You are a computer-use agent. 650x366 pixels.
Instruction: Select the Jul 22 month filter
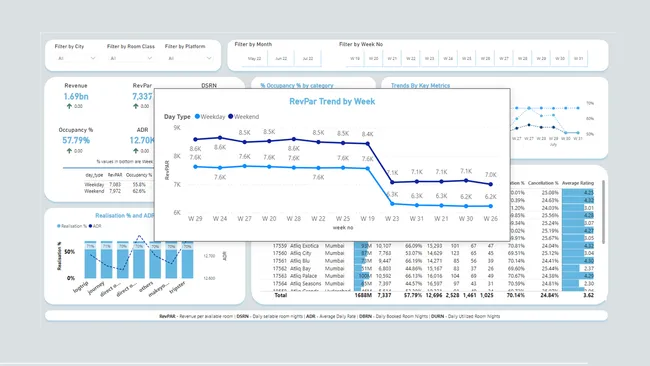coord(308,58)
